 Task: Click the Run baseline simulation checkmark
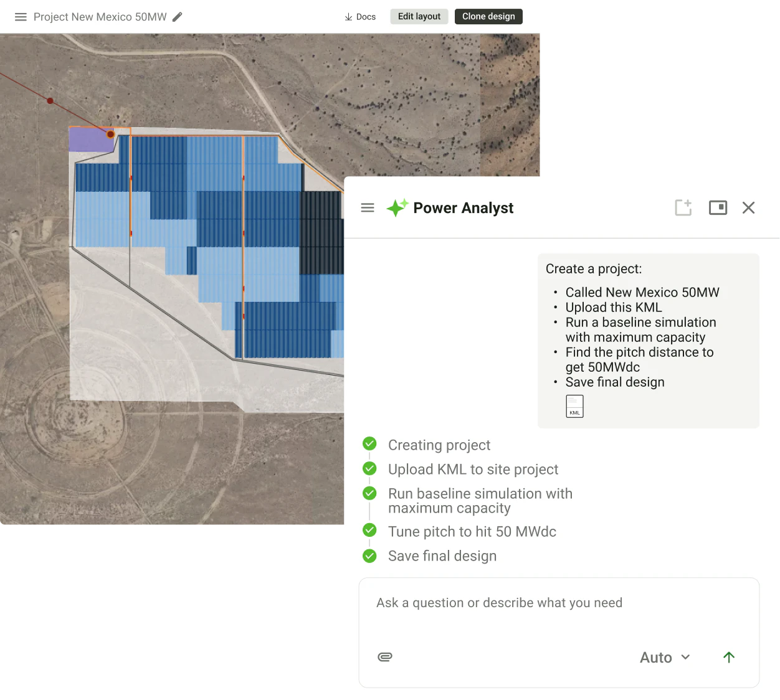pyautogui.click(x=369, y=493)
